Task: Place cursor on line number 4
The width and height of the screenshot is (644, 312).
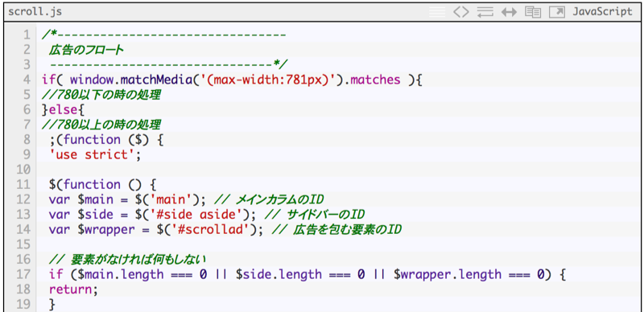Action: point(27,80)
